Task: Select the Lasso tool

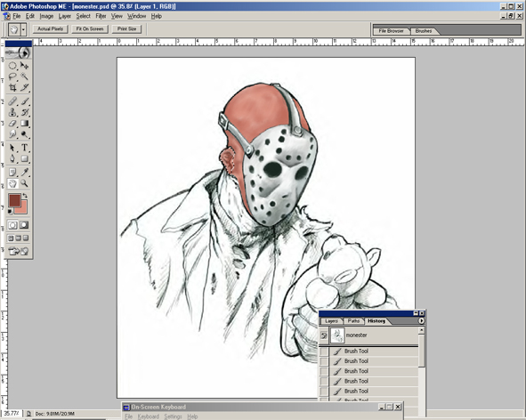Action: point(12,77)
